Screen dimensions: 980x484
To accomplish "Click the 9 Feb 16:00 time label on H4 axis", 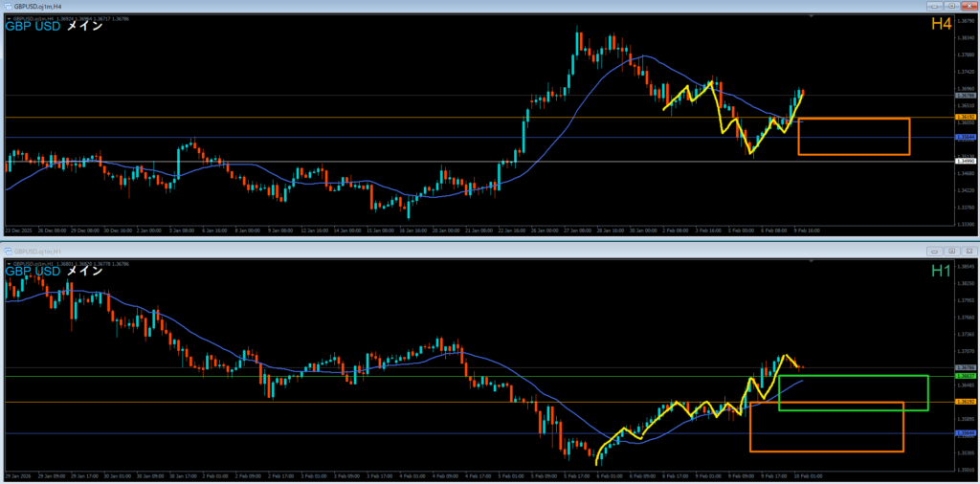I will click(x=808, y=231).
